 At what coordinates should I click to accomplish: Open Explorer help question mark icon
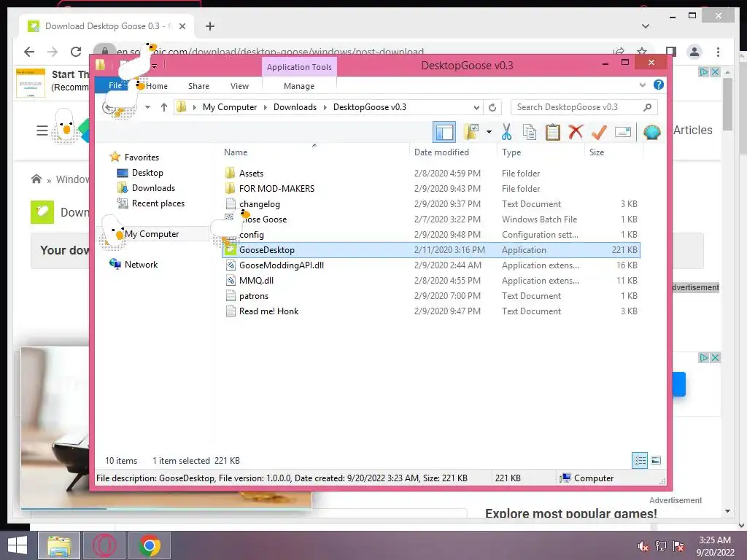[x=659, y=85]
